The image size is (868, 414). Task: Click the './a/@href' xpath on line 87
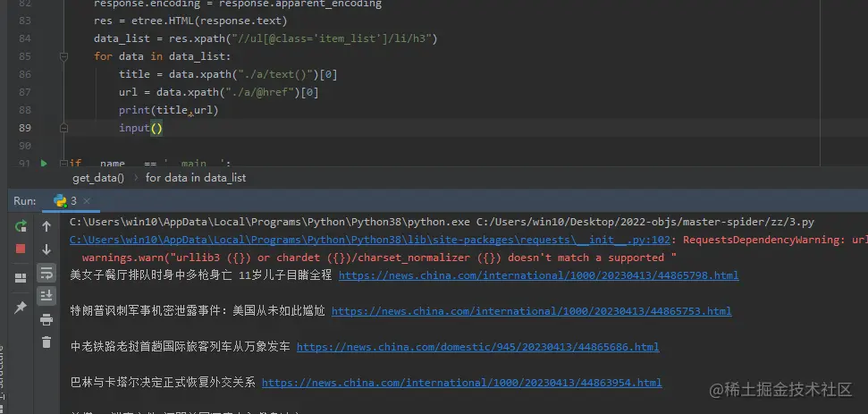(259, 92)
